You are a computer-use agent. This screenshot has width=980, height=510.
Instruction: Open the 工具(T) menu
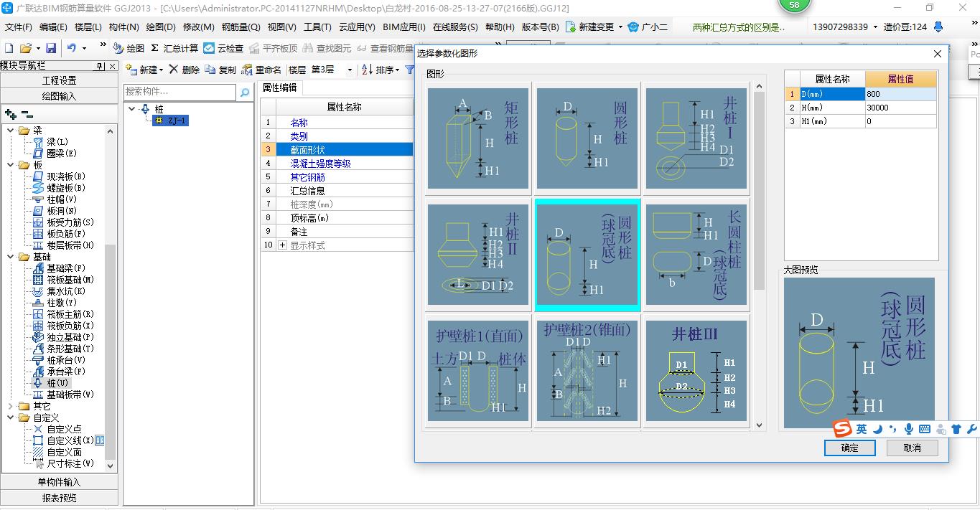click(317, 27)
